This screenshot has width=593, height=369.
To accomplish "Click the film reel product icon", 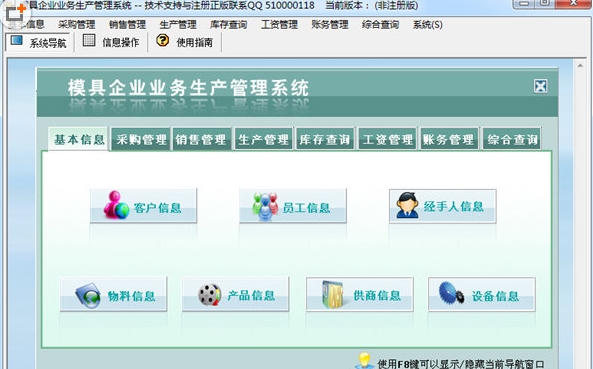I will click(x=210, y=295).
